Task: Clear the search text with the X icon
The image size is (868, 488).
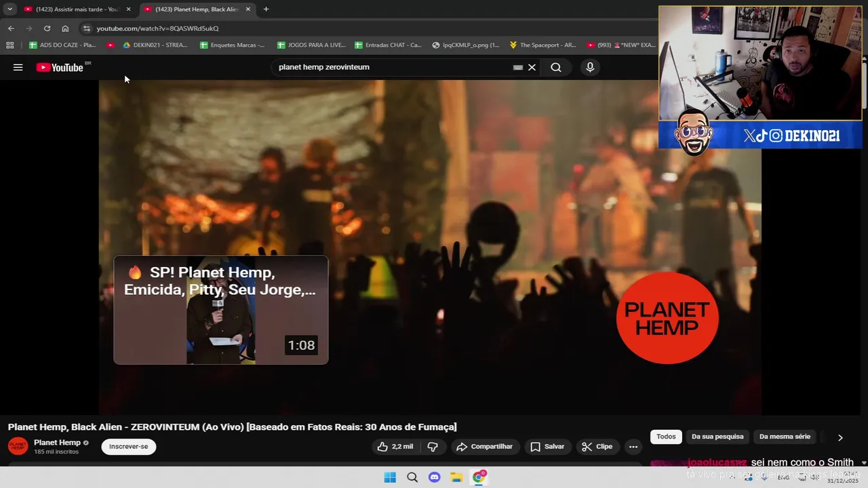Action: point(532,67)
